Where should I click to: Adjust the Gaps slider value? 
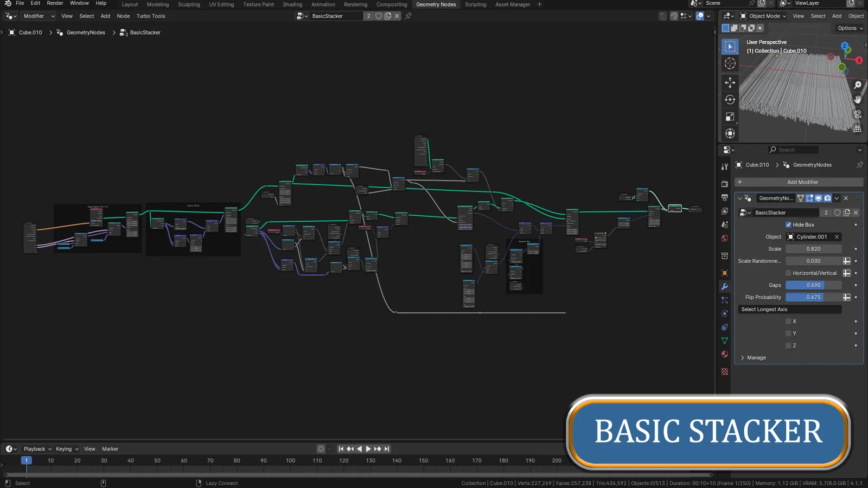point(814,285)
